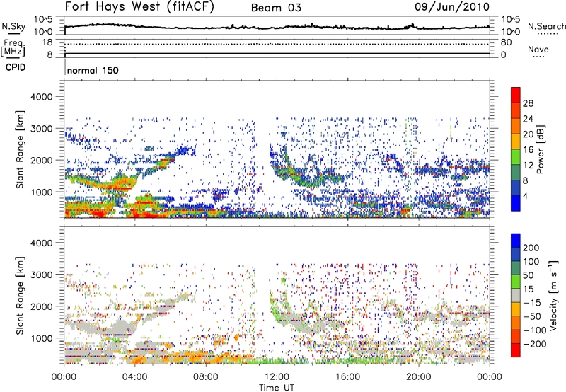This screenshot has height=392, width=566.
Task: Click the '20:00' time tick label
Action: (419, 377)
